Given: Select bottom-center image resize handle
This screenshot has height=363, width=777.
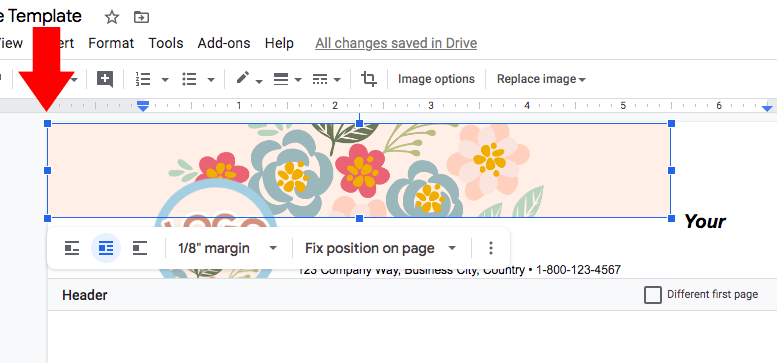Looking at the screenshot, I should coord(360,218).
